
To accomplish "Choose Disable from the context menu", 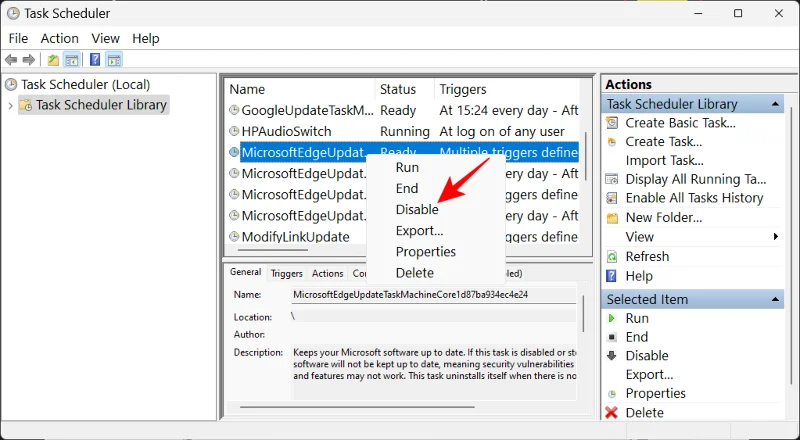I will click(417, 210).
